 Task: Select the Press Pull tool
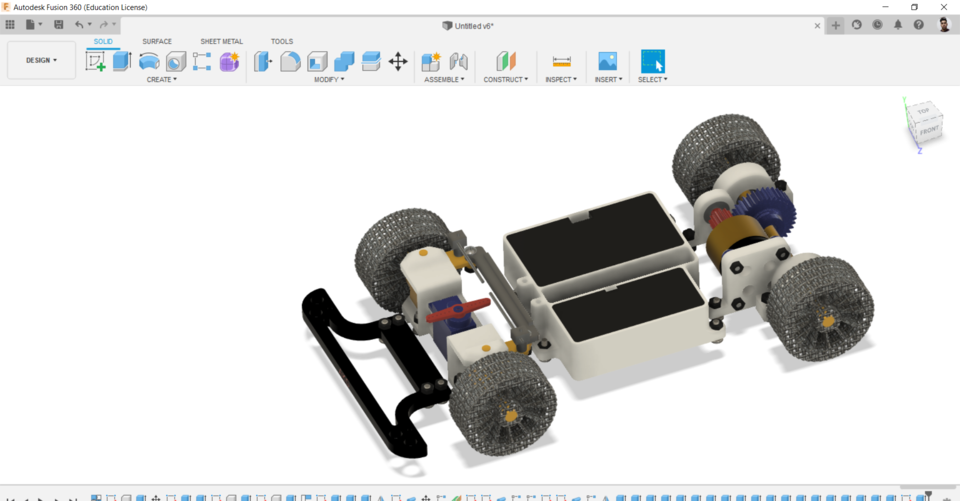pos(263,61)
